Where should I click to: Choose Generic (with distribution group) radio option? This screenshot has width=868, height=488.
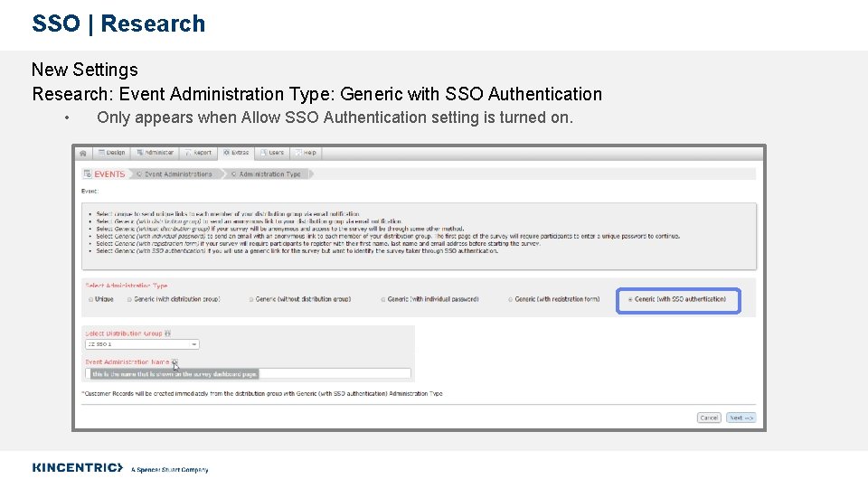pyautogui.click(x=129, y=299)
